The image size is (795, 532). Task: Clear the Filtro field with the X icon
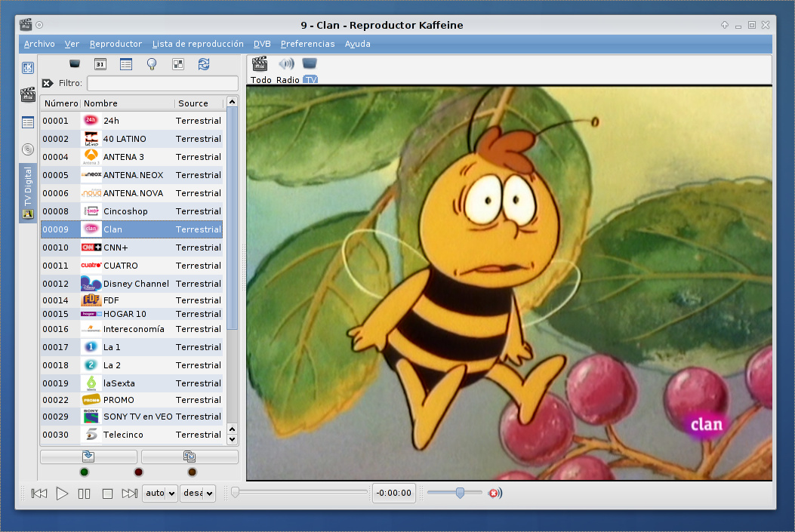point(48,83)
